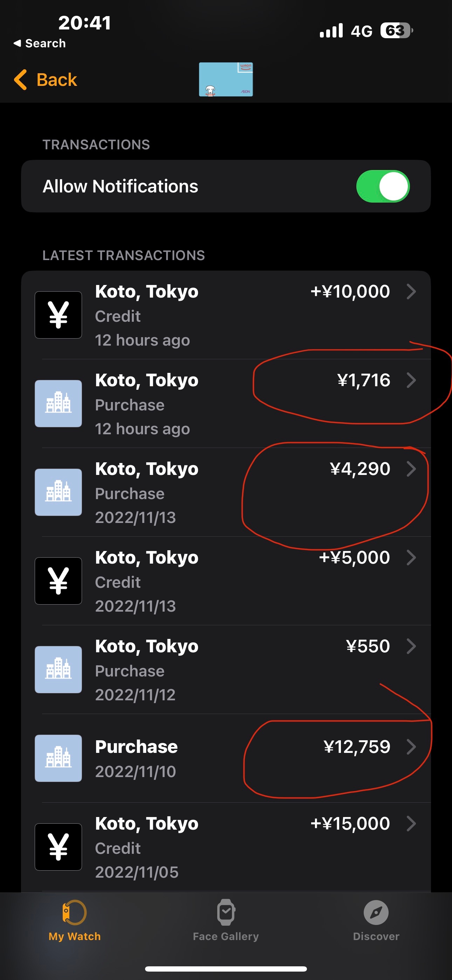Expand the +¥10,000 transaction chevron
Image resolution: width=452 pixels, height=980 pixels.
coord(411,292)
